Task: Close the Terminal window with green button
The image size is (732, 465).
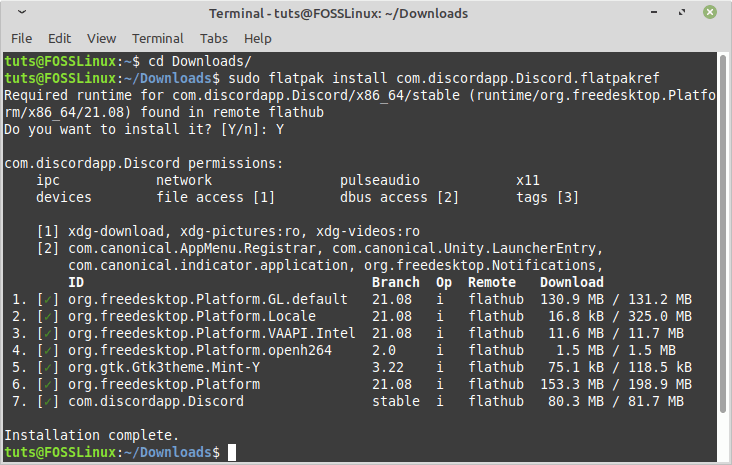Action: [x=710, y=12]
